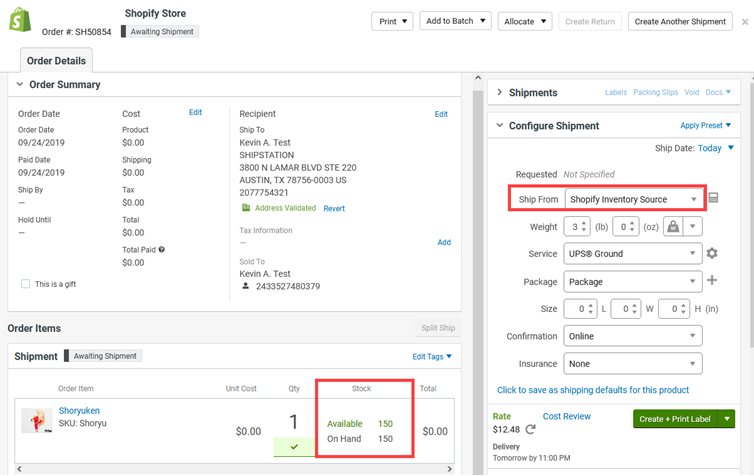Click plus icon next to Package
Image resolution: width=754 pixels, height=476 pixels.
tap(712, 280)
